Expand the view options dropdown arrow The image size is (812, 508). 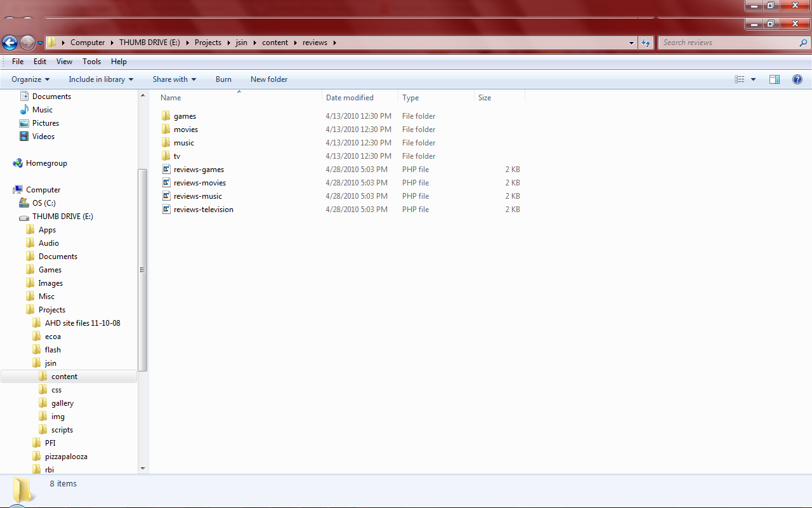pos(754,79)
